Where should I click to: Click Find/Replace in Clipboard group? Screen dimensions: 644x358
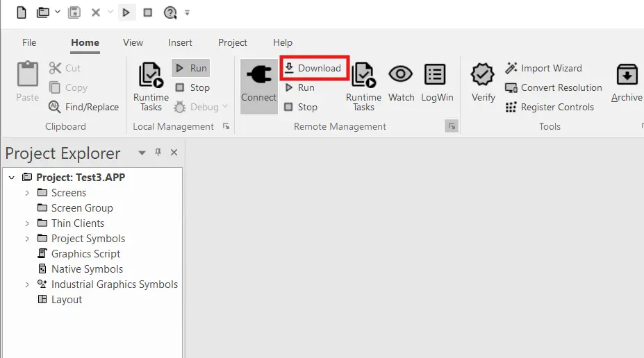(84, 107)
